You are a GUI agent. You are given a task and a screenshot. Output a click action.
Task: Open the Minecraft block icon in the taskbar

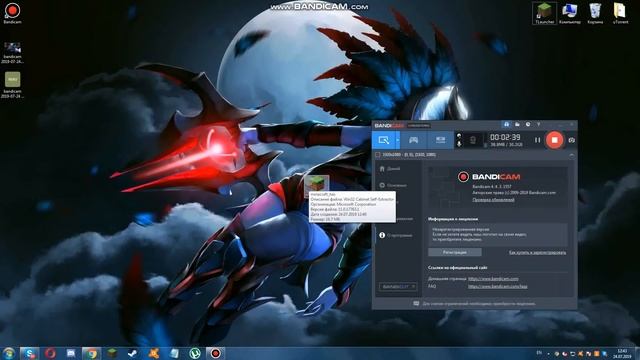112,353
